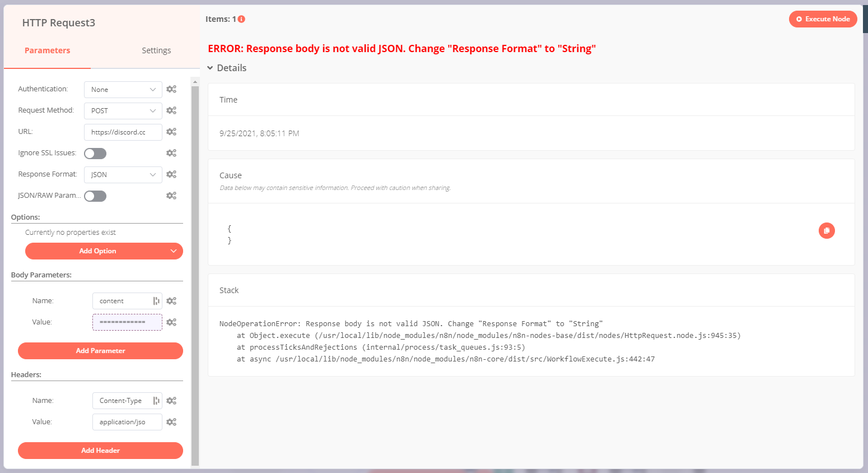868x473 pixels.
Task: Change Request Method via its dropdown
Action: click(123, 110)
